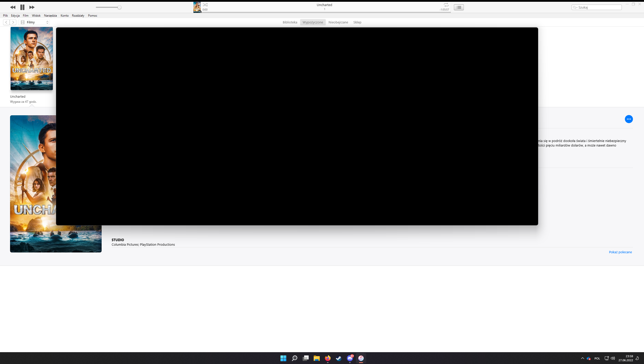
Task: Open the blue more options button
Action: coord(629,119)
